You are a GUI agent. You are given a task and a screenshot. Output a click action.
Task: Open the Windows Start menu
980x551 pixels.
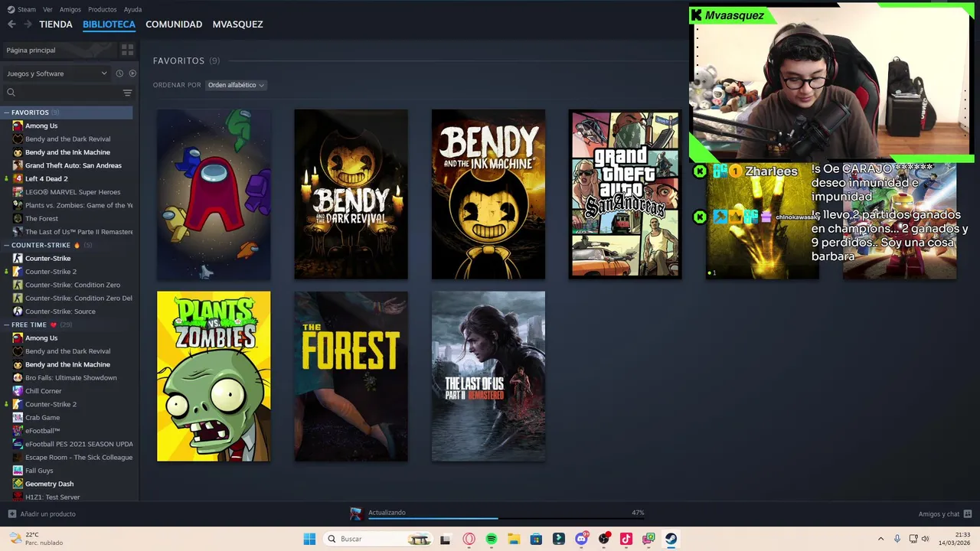tap(309, 539)
